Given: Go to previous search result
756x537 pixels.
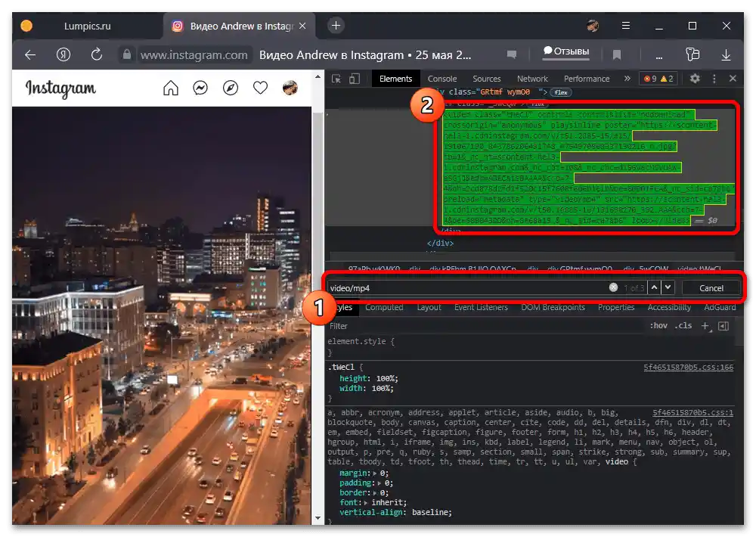Looking at the screenshot, I should click(x=654, y=287).
